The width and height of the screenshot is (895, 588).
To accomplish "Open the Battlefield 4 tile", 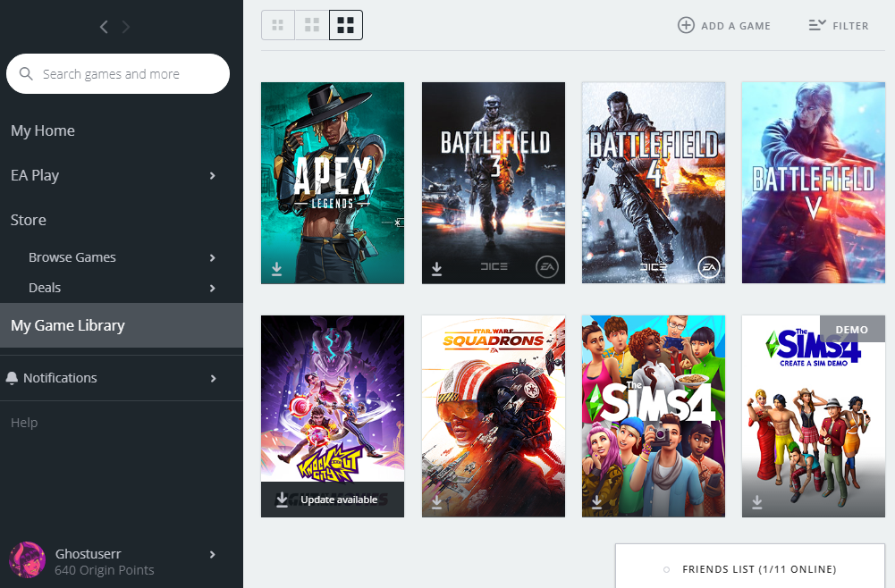I will tap(654, 182).
